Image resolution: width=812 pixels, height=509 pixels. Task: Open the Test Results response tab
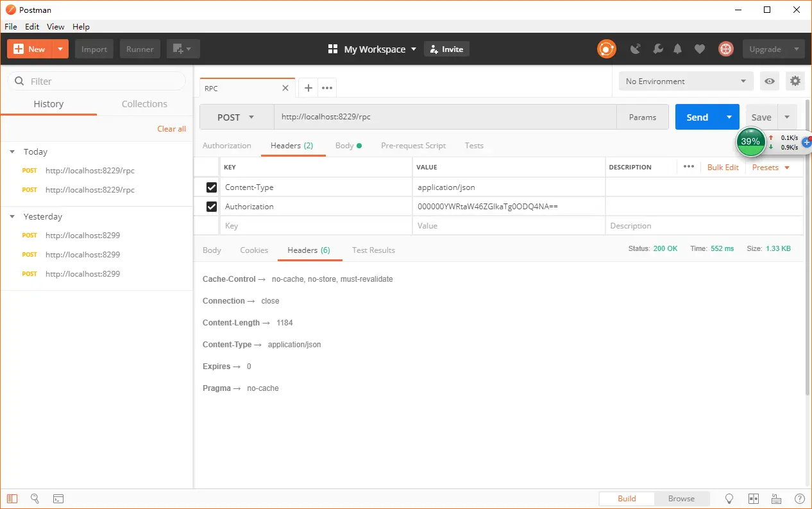[x=373, y=250]
